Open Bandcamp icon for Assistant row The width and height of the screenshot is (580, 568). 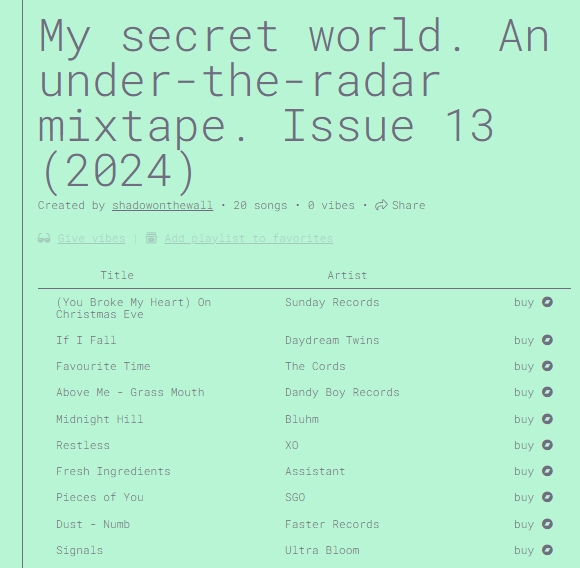click(547, 471)
